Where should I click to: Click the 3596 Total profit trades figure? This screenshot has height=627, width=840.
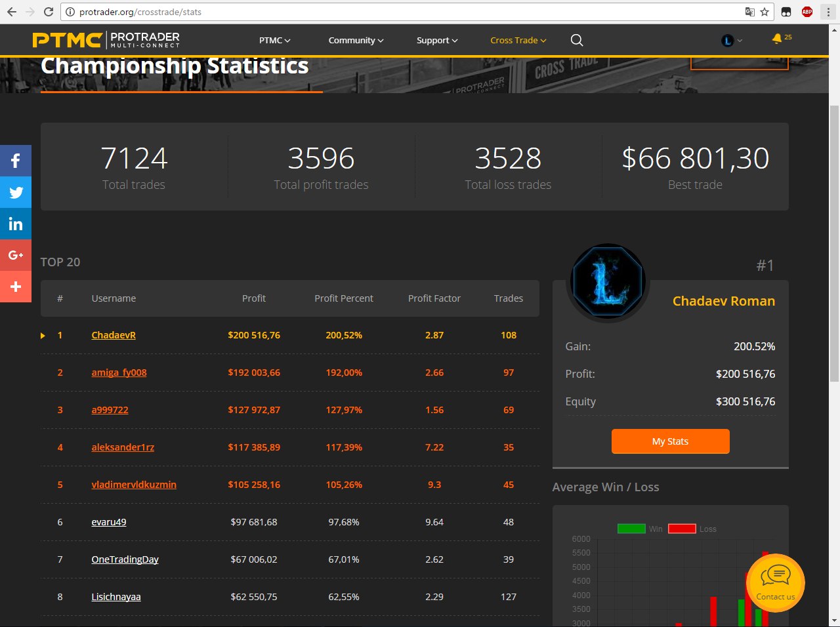coord(321,158)
